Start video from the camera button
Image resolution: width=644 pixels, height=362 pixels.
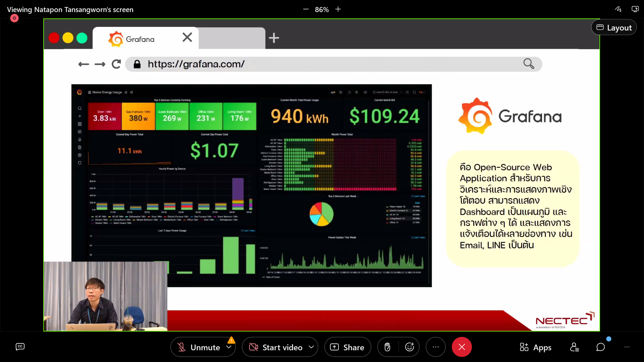[x=276, y=347]
